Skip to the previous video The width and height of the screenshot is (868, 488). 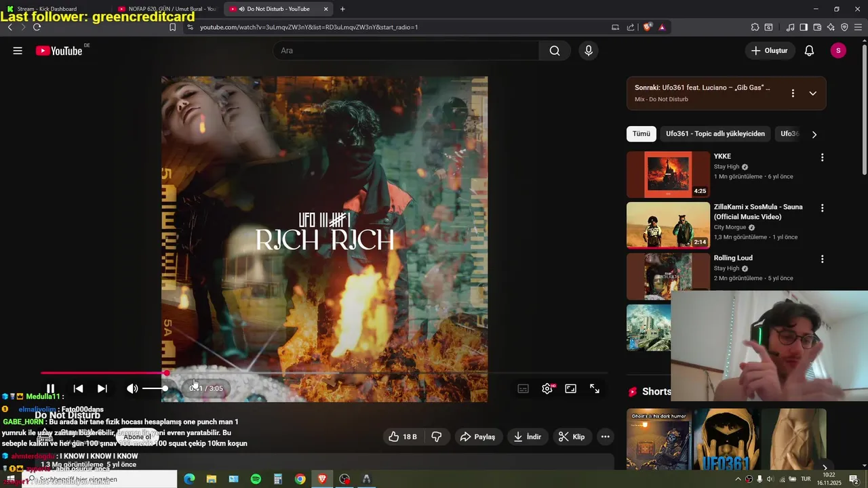tap(78, 388)
